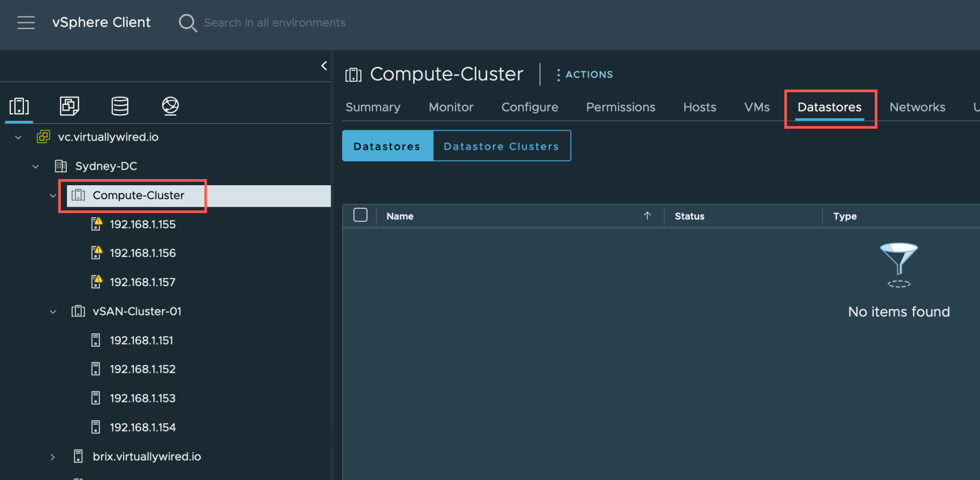Select host 192.168.1.151
This screenshot has height=480, width=980.
[141, 340]
